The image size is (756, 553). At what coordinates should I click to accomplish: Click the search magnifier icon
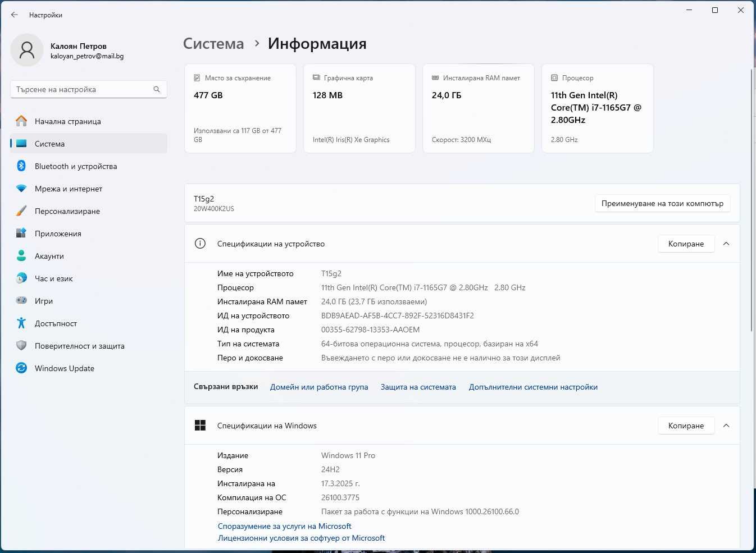coord(157,89)
